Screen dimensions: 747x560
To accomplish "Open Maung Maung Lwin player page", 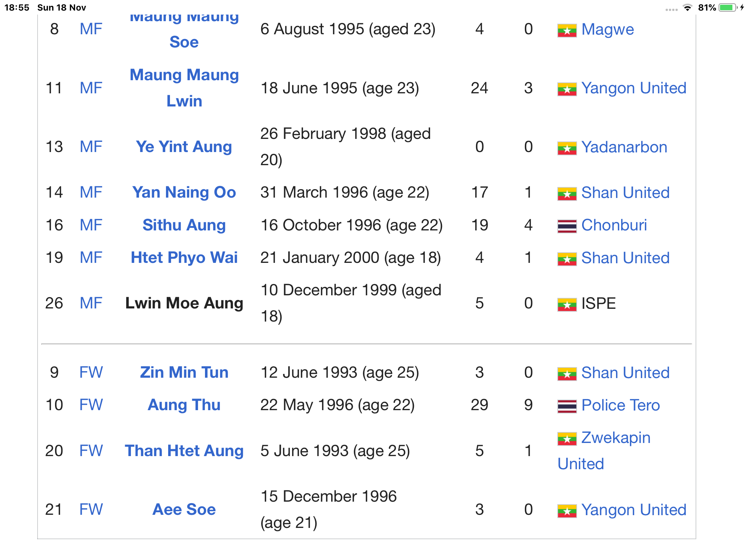I will (184, 88).
